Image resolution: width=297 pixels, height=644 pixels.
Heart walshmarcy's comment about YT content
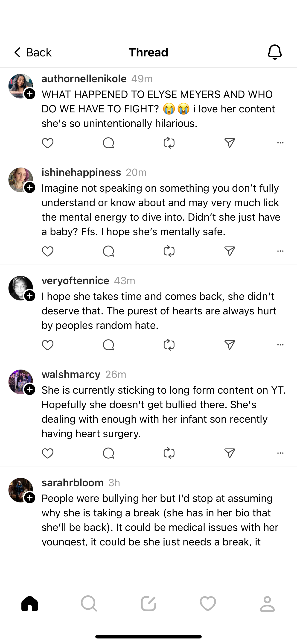pos(47,453)
